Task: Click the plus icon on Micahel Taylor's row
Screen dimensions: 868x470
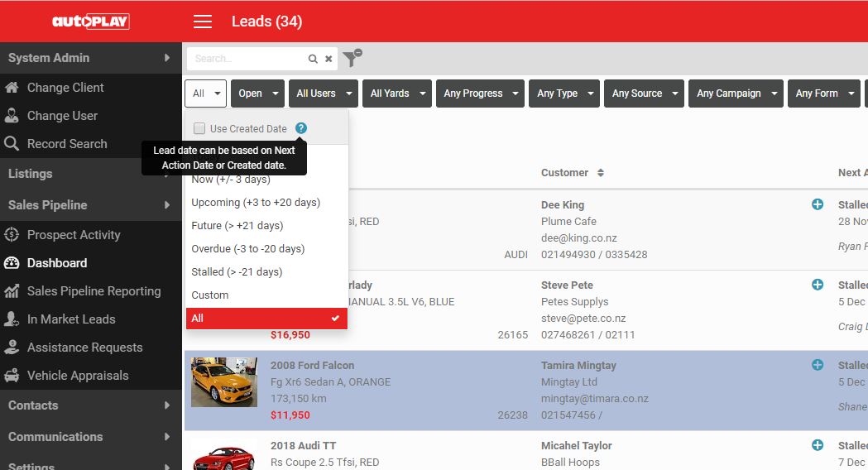Action: [x=817, y=445]
